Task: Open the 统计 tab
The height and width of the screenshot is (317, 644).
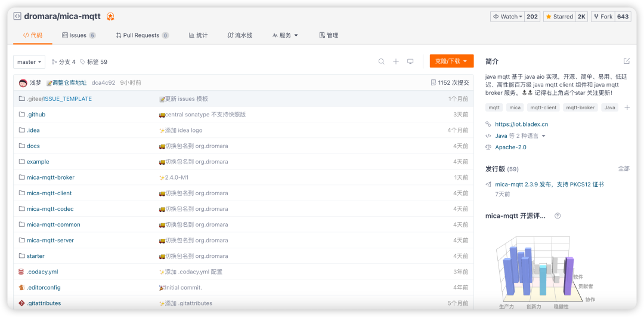Action: [198, 35]
